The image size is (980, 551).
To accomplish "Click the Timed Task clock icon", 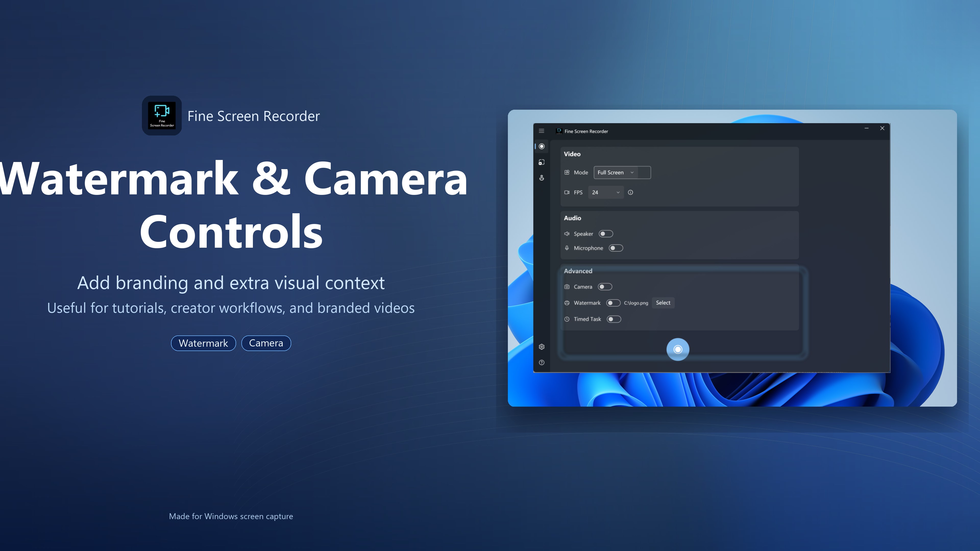I will click(567, 319).
